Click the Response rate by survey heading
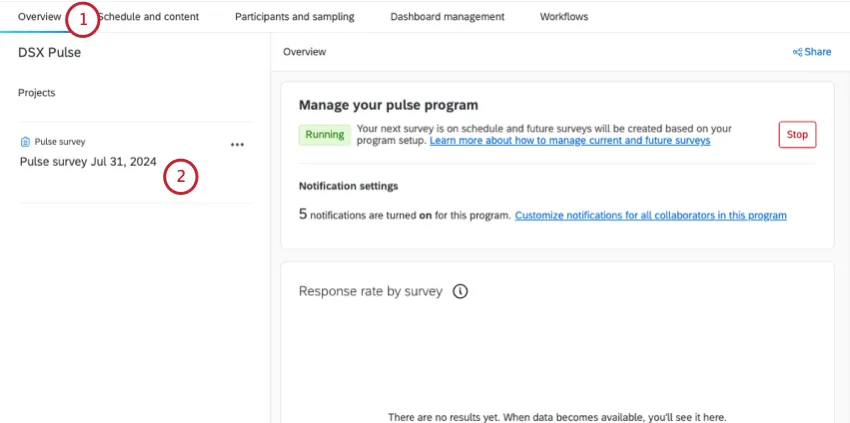 (371, 292)
